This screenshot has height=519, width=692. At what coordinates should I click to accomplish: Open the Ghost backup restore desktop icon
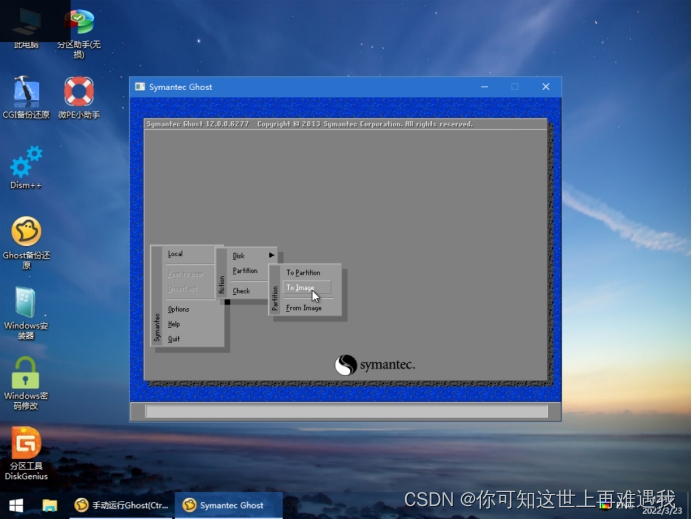coord(26,242)
